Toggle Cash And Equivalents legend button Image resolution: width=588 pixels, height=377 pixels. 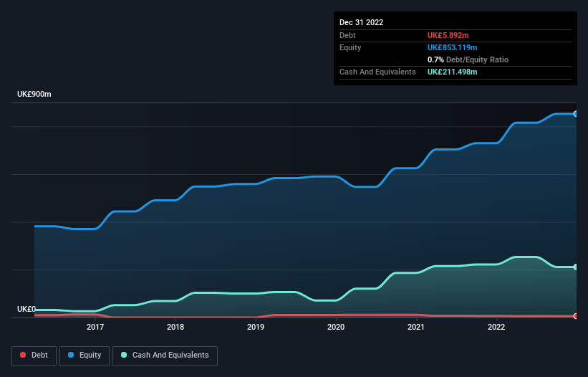click(165, 355)
